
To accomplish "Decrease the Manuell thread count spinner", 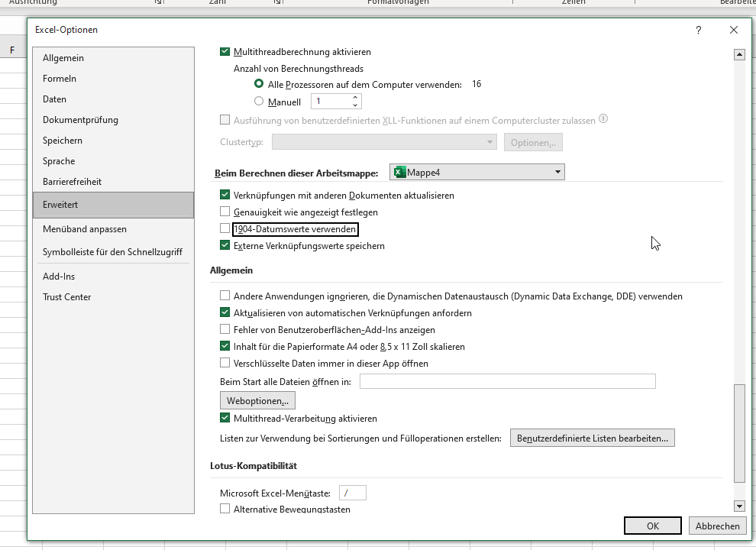I will click(x=355, y=105).
